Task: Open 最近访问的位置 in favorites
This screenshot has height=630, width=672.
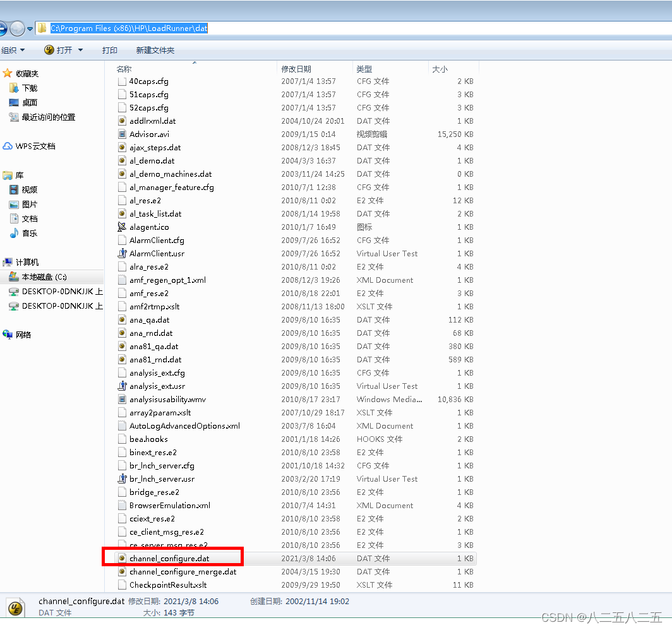Action: pyautogui.click(x=48, y=117)
